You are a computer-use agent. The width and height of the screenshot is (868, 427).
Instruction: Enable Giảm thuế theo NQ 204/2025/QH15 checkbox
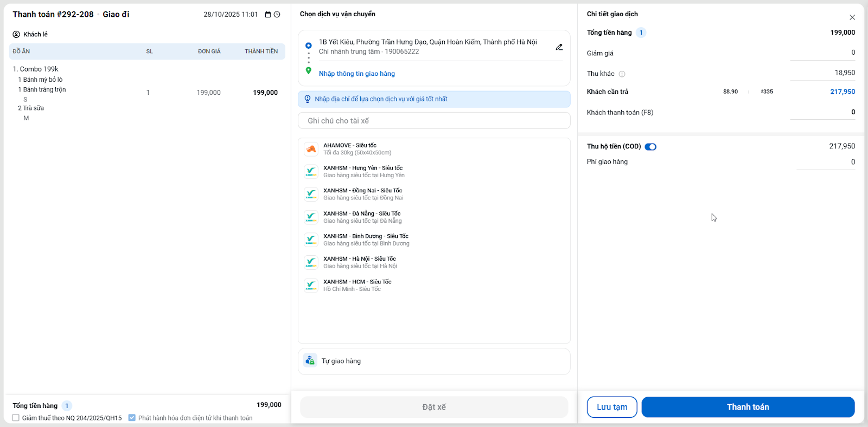point(16,418)
